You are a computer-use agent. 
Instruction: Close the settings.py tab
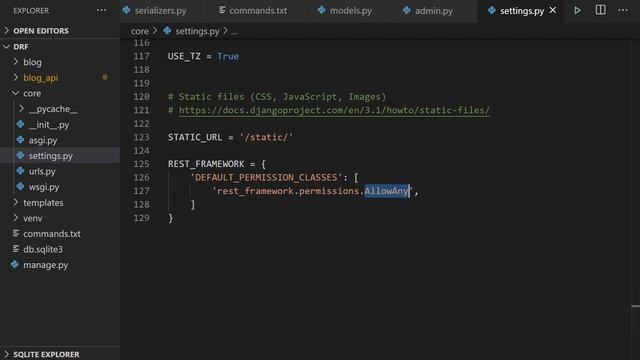coord(553,10)
